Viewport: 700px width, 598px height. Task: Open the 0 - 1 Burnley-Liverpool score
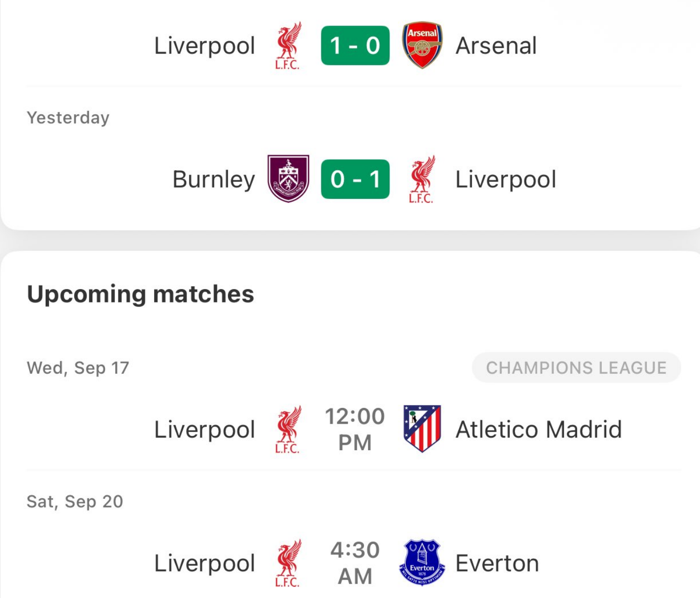point(355,179)
